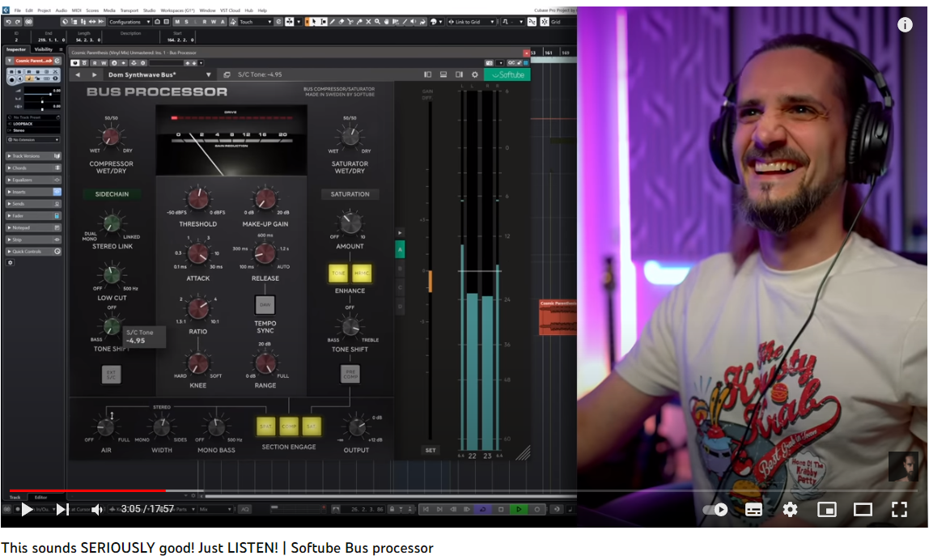Screen dimensions: 929x560
Task: Select the Object Selection arrow tool
Action: click(x=314, y=23)
